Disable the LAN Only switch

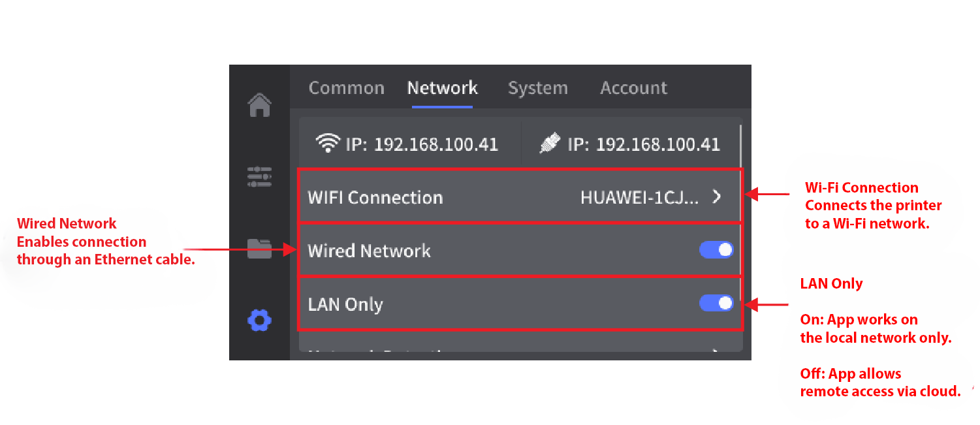click(716, 303)
